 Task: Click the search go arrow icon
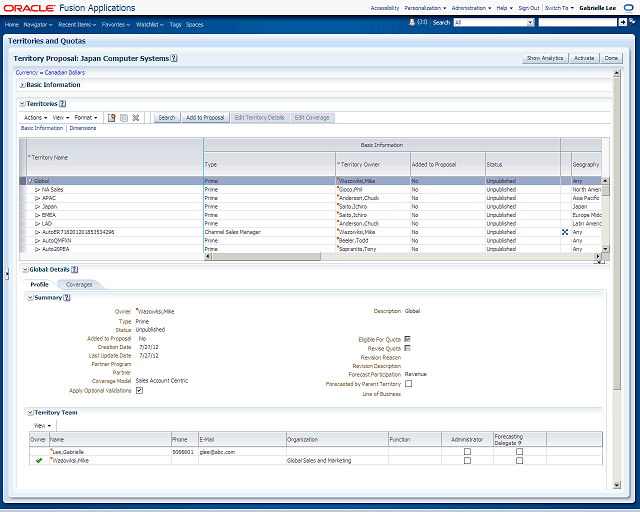(x=622, y=22)
